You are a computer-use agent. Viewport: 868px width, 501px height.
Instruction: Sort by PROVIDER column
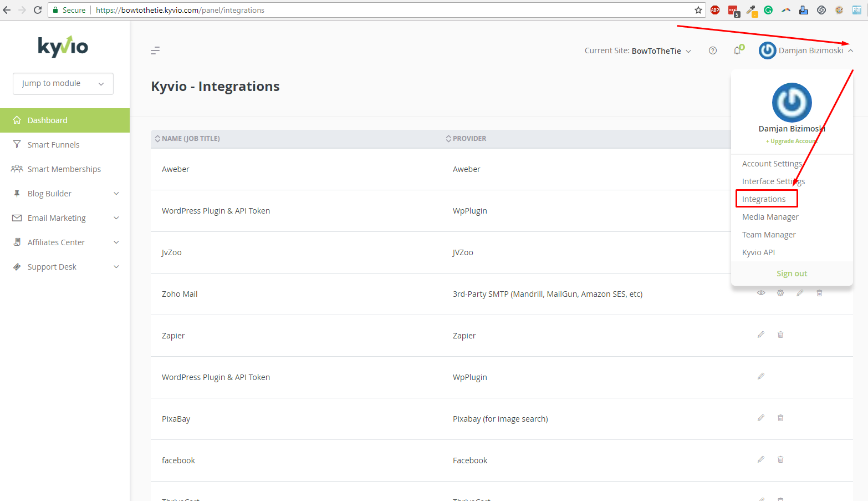point(466,139)
